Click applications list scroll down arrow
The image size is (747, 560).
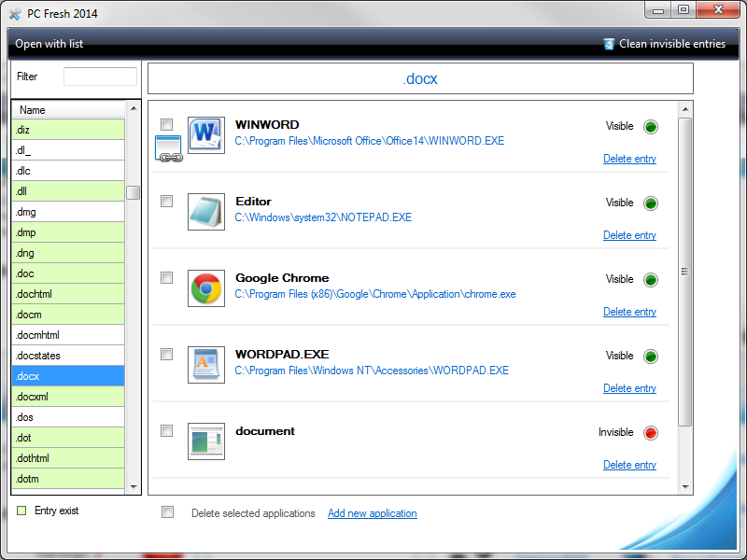[685, 486]
